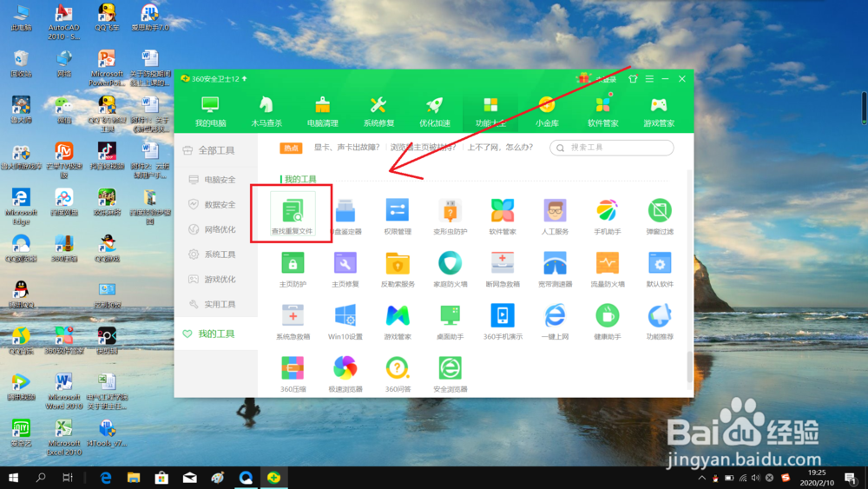
Task: Click the 搜索工具 search field
Action: (612, 148)
